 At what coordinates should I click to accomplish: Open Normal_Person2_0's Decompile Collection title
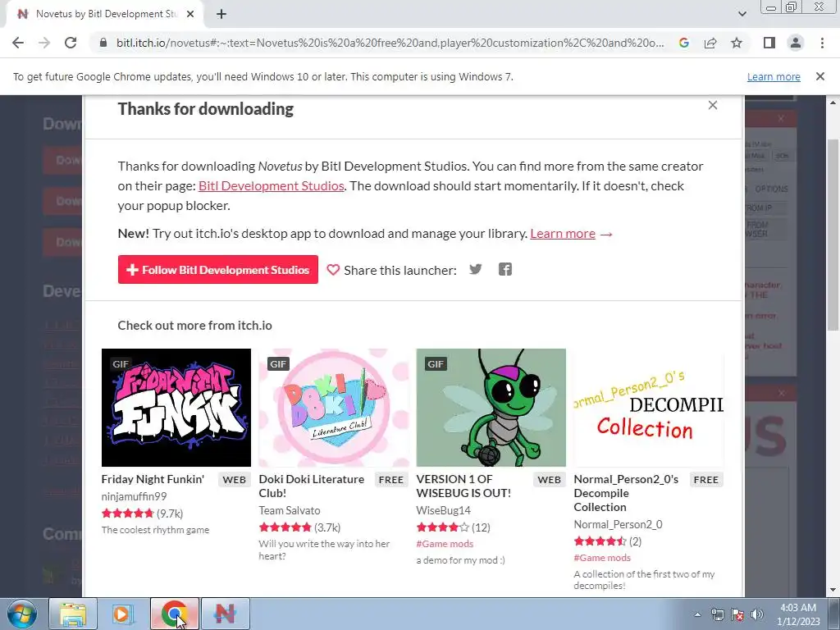coord(626,493)
